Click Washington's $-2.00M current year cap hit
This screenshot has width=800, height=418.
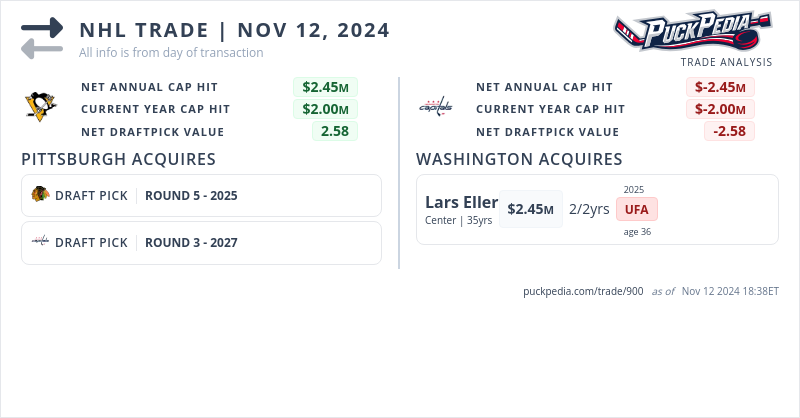(x=721, y=109)
